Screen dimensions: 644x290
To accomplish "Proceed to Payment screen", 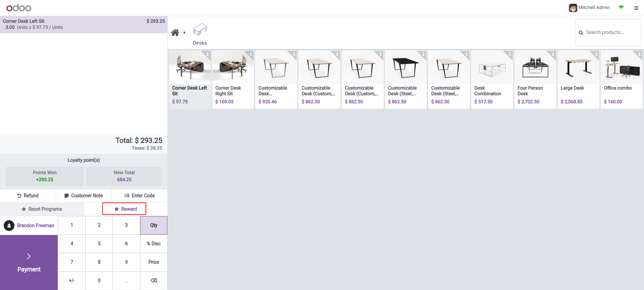I will 29,262.
